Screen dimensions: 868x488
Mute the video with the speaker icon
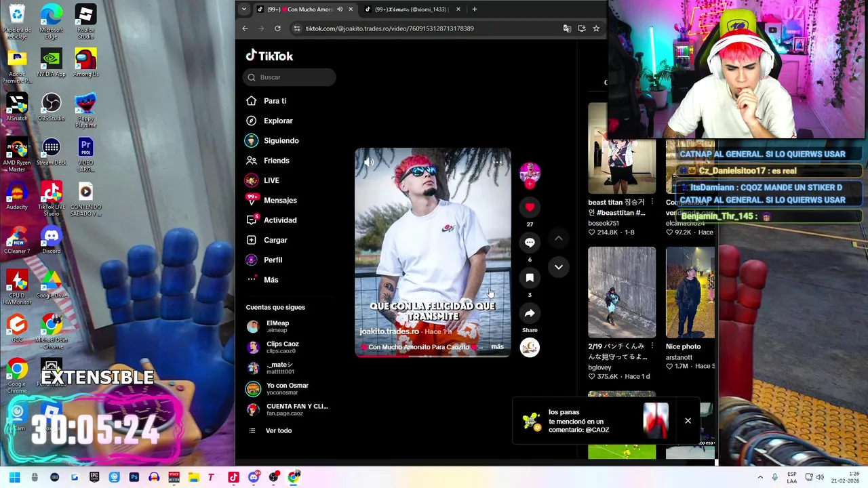pyautogui.click(x=369, y=162)
